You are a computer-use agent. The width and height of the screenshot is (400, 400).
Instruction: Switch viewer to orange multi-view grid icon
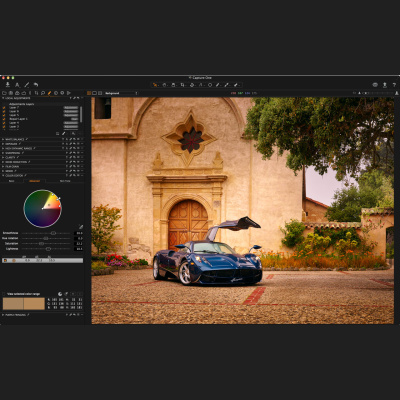[x=89, y=93]
